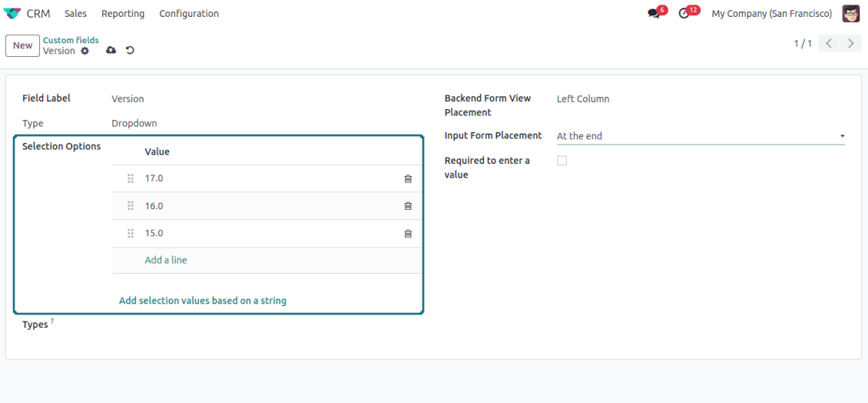Open the activities clock icon
The width and height of the screenshot is (868, 403).
click(684, 14)
